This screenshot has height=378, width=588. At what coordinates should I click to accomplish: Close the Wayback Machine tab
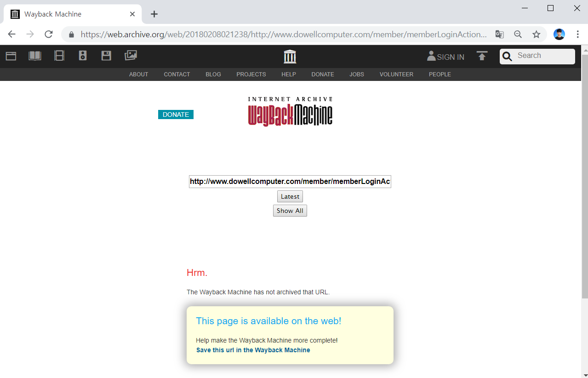[x=132, y=14]
